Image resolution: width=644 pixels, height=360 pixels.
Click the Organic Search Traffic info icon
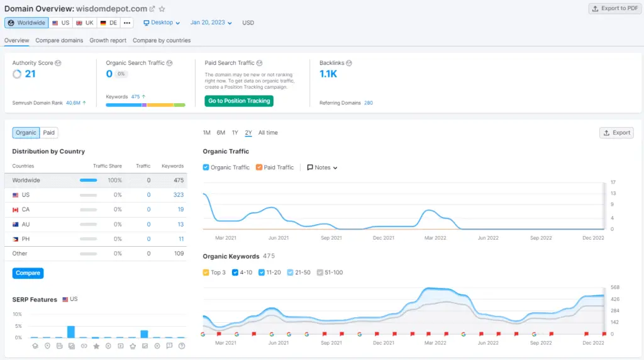(169, 63)
